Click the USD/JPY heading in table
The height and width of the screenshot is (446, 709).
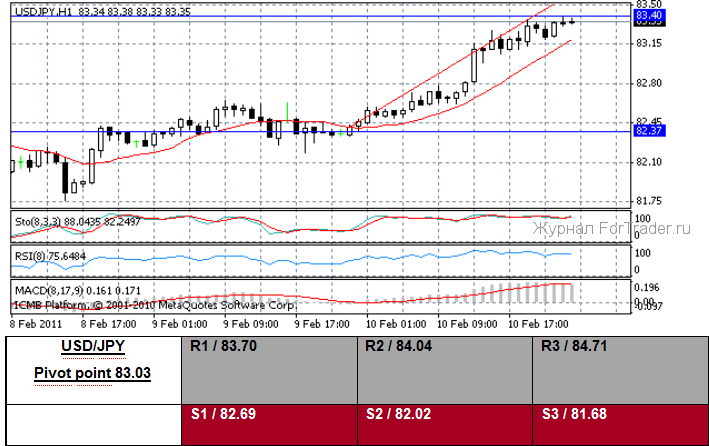pyautogui.click(x=91, y=348)
